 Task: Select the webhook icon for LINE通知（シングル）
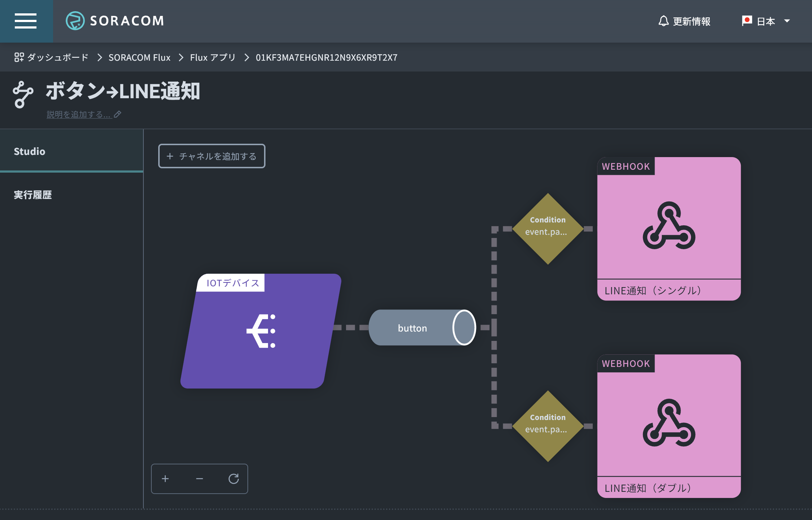(669, 226)
